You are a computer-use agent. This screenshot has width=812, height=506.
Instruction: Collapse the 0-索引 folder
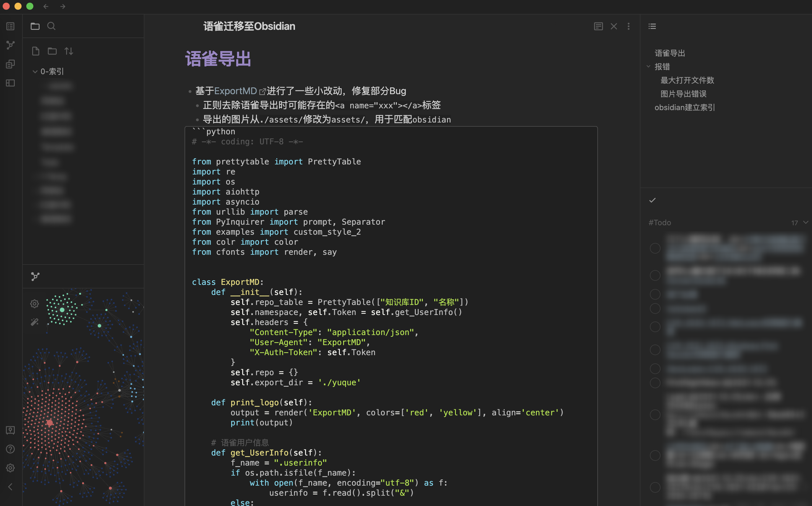click(35, 71)
